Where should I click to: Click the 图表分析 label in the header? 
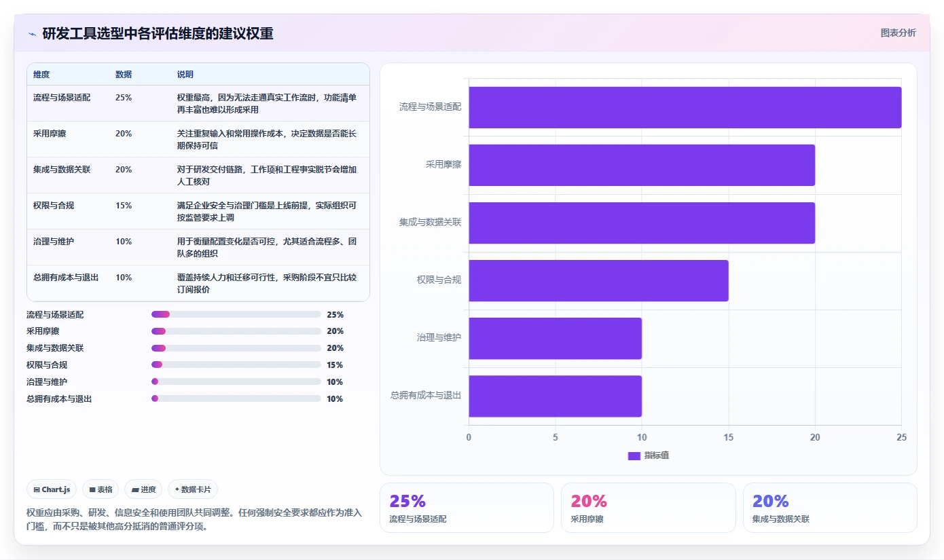click(x=898, y=33)
